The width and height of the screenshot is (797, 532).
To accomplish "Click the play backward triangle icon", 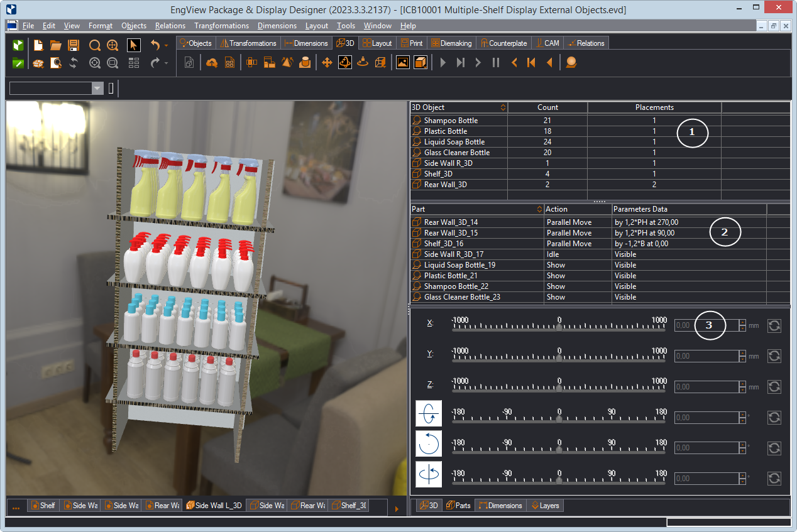I will pyautogui.click(x=549, y=63).
